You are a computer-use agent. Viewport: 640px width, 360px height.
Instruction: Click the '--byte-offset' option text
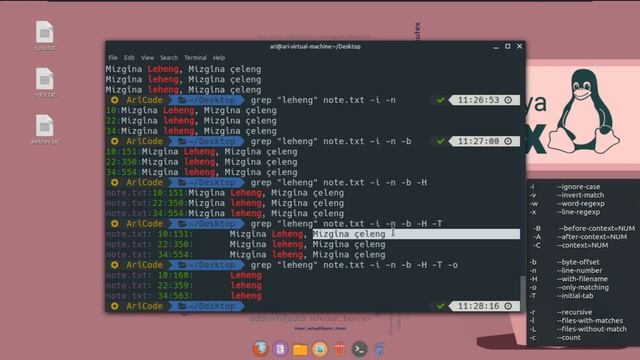point(578,262)
